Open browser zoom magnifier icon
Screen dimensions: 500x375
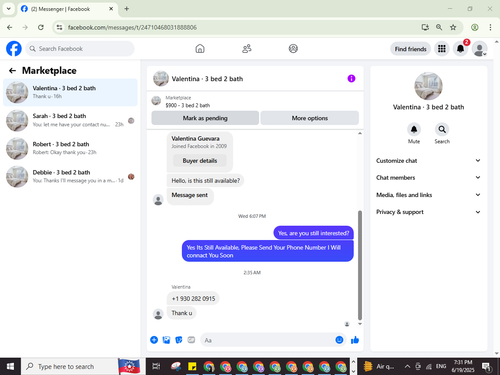(x=439, y=27)
